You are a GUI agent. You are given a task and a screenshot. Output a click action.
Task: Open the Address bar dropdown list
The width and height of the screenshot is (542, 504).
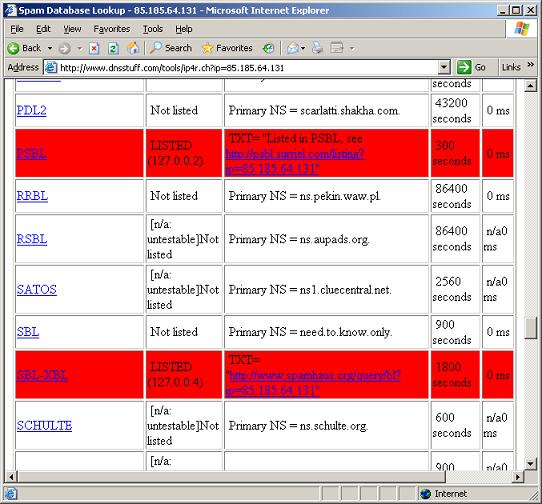pos(444,67)
